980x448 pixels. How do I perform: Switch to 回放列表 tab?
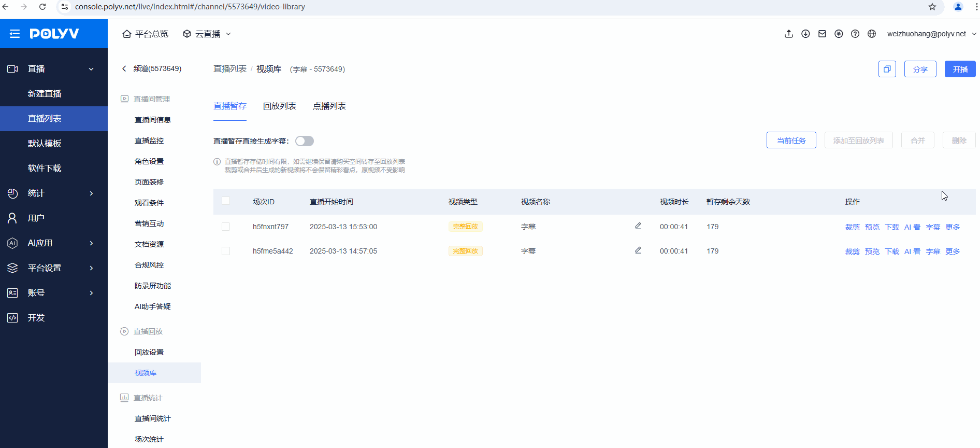(280, 106)
